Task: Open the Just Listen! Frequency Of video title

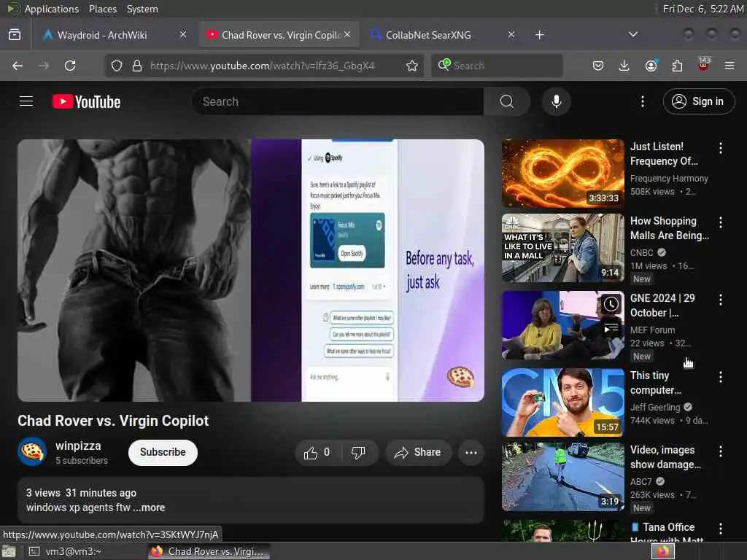Action: click(664, 154)
